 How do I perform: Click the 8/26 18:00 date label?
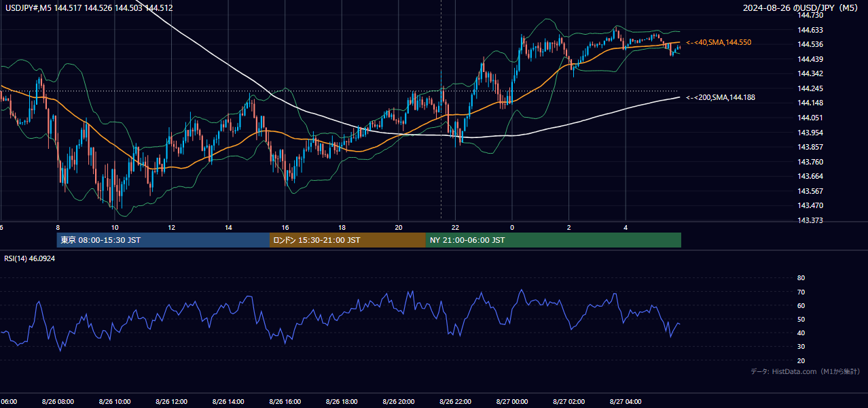pos(342,402)
